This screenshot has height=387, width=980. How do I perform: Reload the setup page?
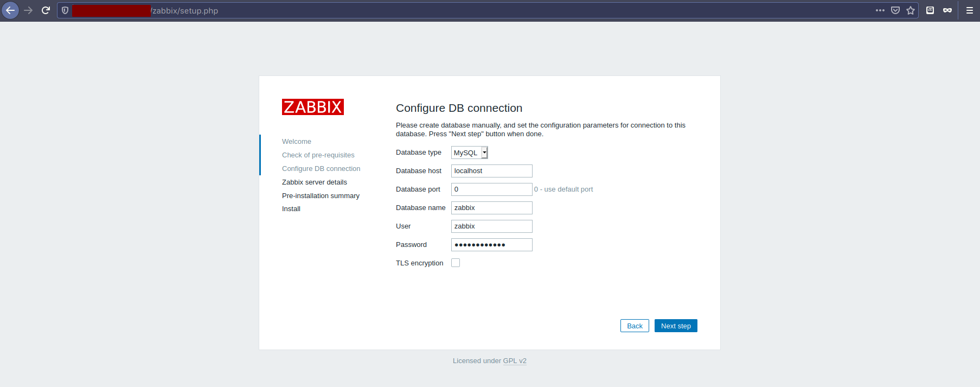tap(46, 10)
